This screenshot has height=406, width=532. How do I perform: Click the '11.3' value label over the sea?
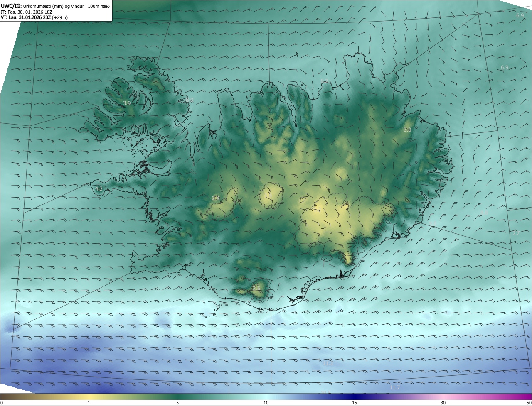click(x=328, y=364)
